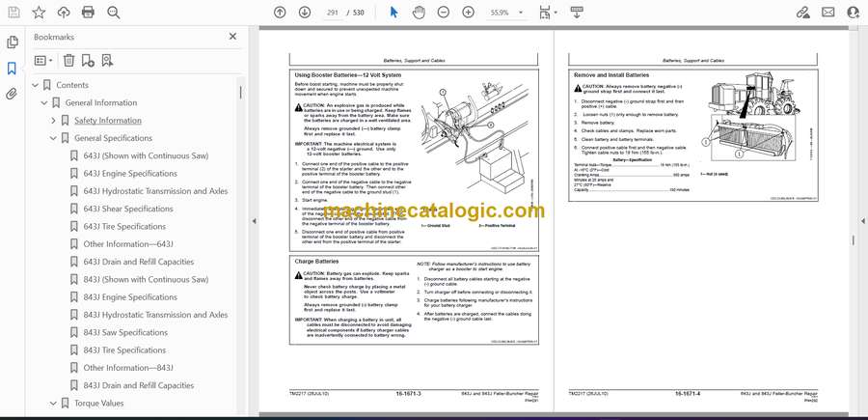Open Other Information—843J bookmark
The width and height of the screenshot is (868, 420).
coord(128,368)
